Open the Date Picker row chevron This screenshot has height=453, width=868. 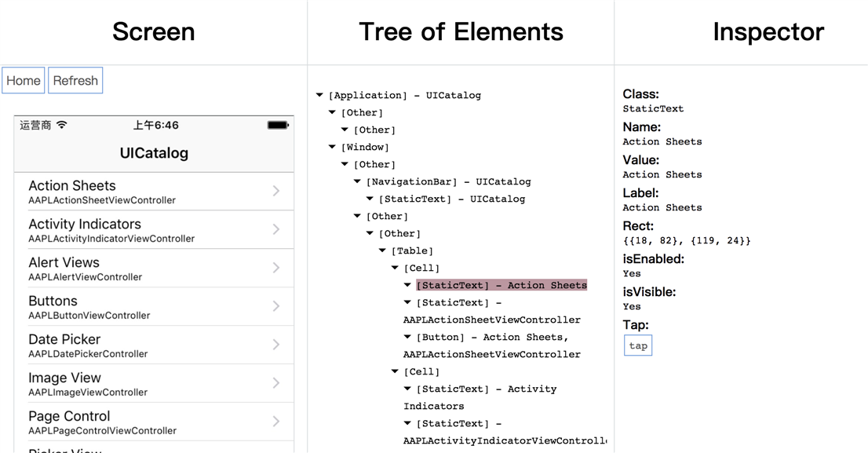tap(276, 345)
